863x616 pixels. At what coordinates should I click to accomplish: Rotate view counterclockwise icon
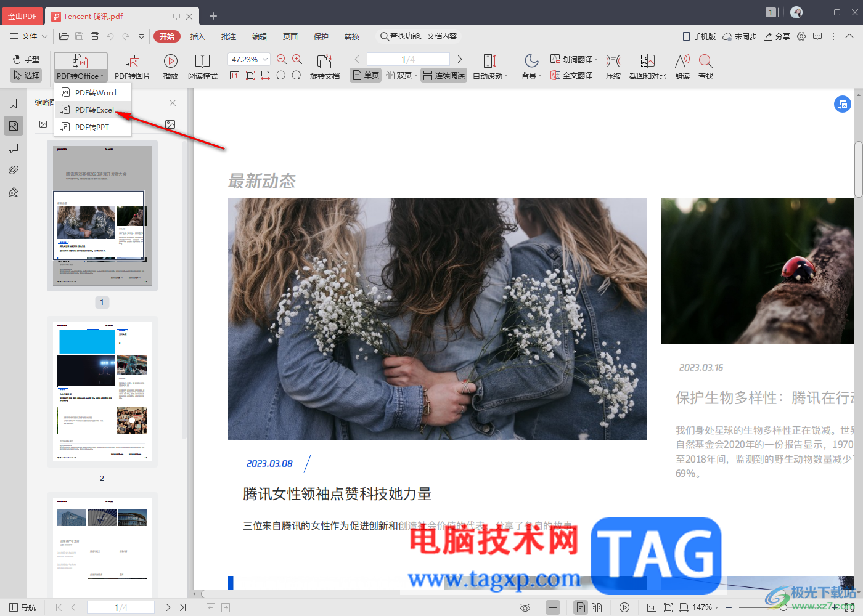tap(281, 75)
